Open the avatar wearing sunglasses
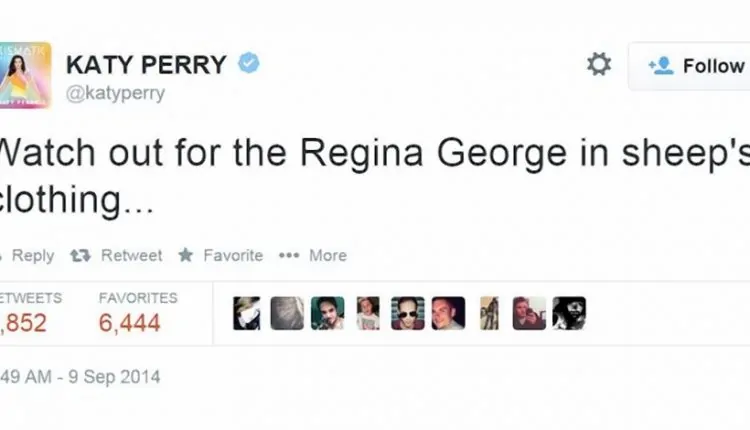Image resolution: width=750 pixels, height=430 pixels. (408, 313)
